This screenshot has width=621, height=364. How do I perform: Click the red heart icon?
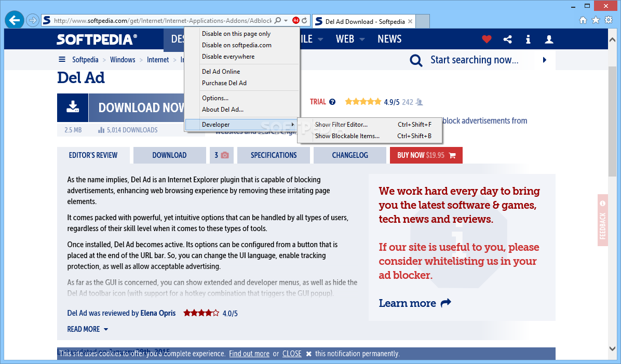click(487, 39)
